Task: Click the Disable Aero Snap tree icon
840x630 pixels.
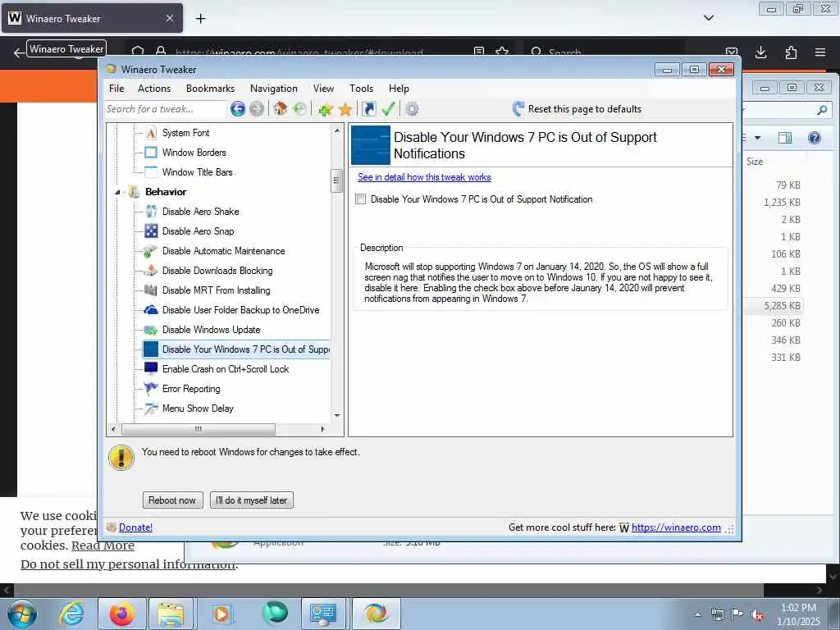Action: [151, 231]
